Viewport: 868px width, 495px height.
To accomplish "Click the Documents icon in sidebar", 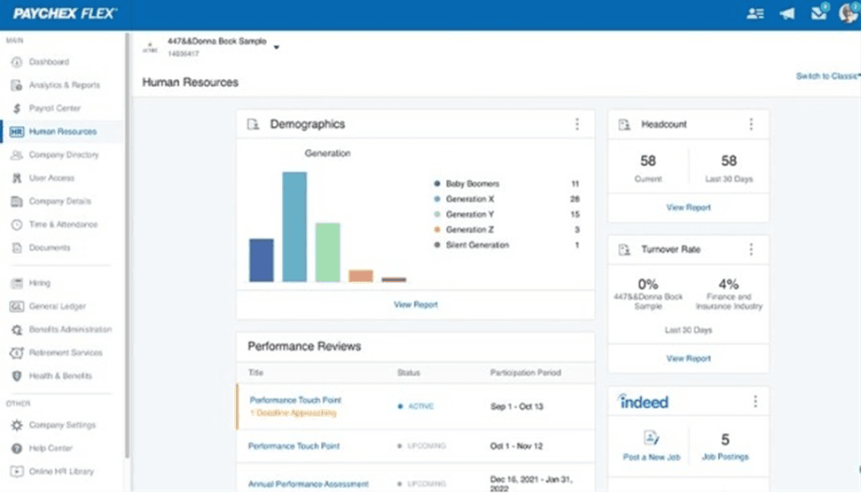I will click(x=17, y=248).
